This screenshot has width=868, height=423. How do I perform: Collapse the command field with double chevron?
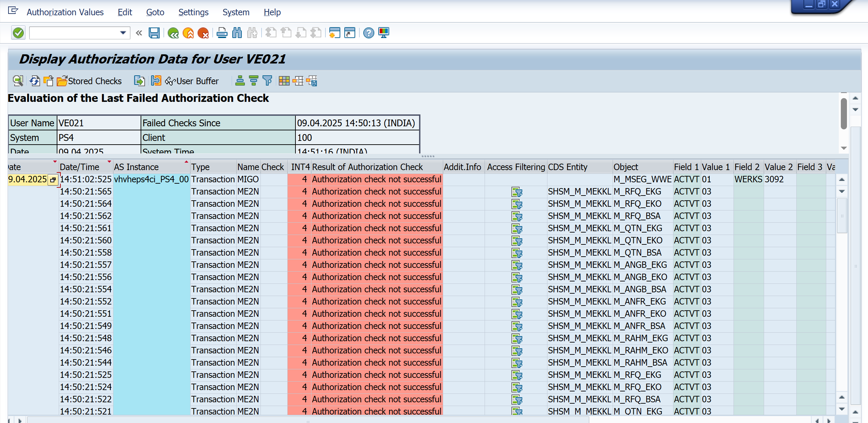click(x=139, y=33)
